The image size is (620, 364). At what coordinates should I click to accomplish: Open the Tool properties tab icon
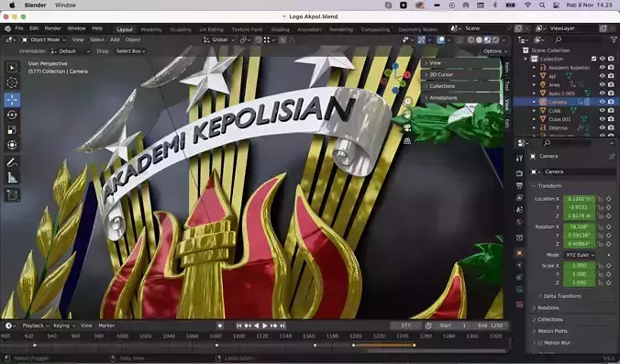[x=519, y=158]
